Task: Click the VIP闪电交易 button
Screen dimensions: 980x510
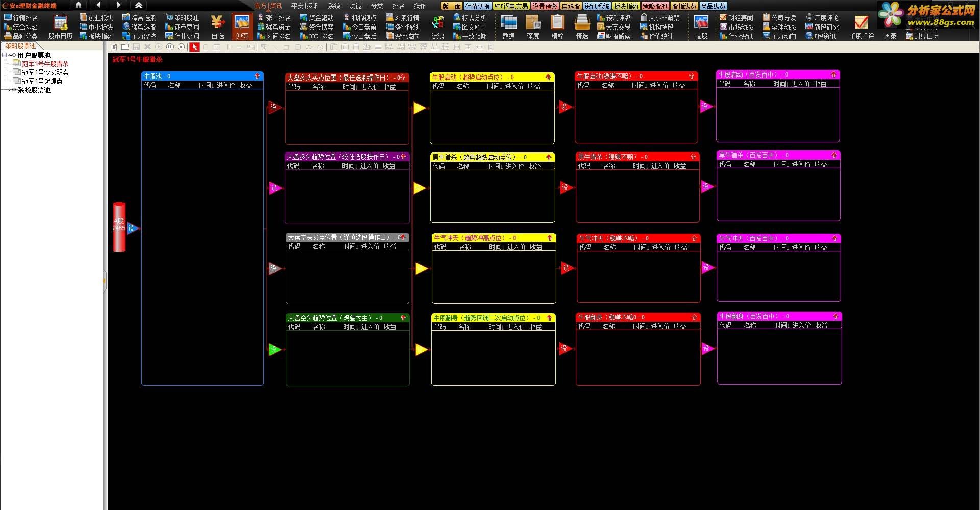Action: pyautogui.click(x=511, y=6)
